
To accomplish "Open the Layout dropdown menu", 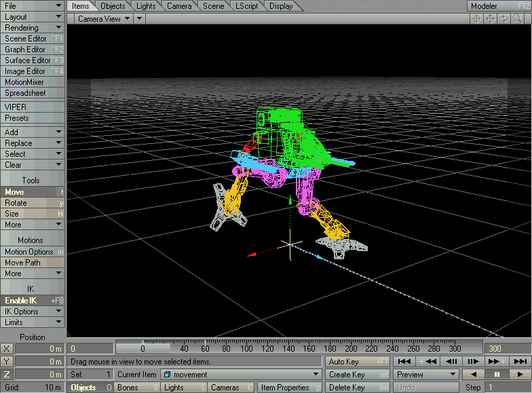I will [33, 16].
